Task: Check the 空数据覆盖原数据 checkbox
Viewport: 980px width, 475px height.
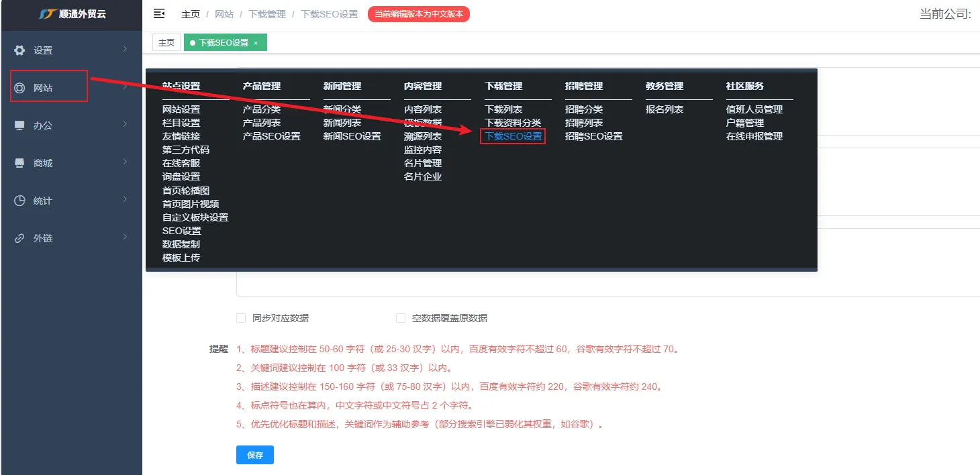Action: (x=401, y=318)
